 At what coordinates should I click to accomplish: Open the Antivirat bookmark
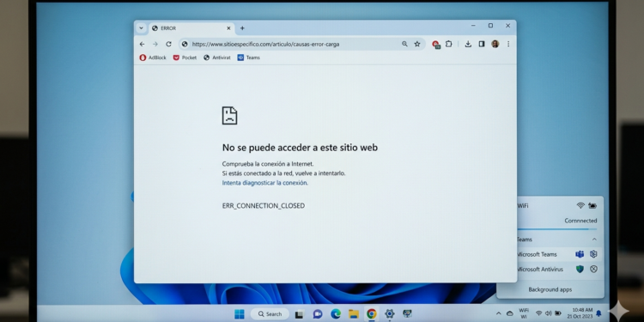(217, 58)
